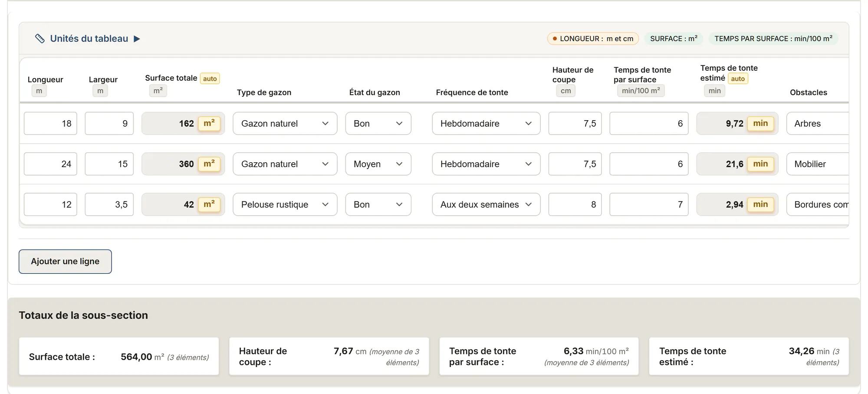This screenshot has width=868, height=394.
Task: Open Fréquence de tonte dropdown in 360 m² row
Action: click(486, 164)
